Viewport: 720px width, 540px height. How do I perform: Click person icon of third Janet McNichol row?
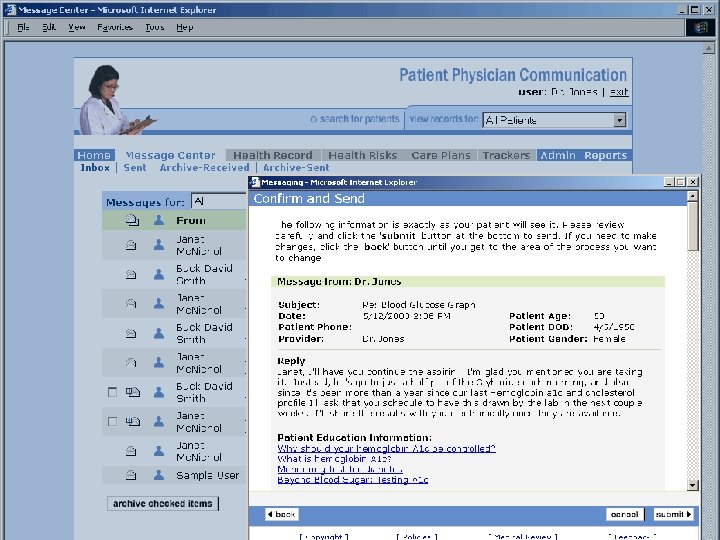coord(159,363)
